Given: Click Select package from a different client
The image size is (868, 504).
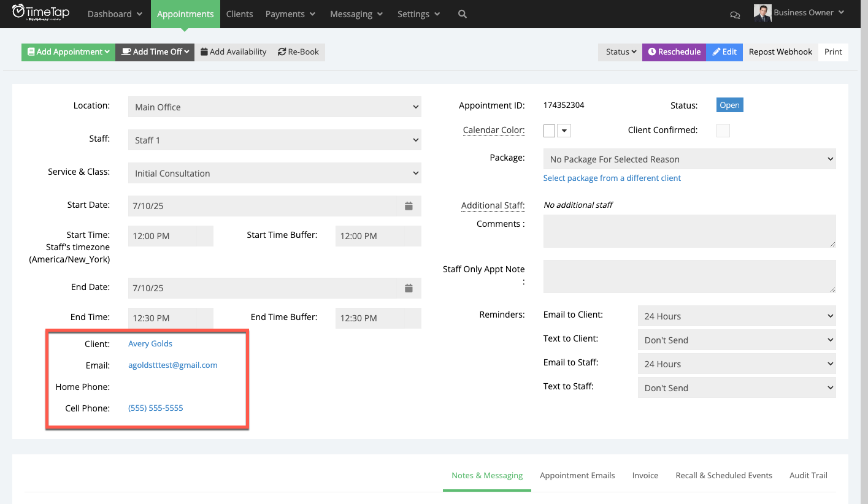Looking at the screenshot, I should click(x=612, y=178).
